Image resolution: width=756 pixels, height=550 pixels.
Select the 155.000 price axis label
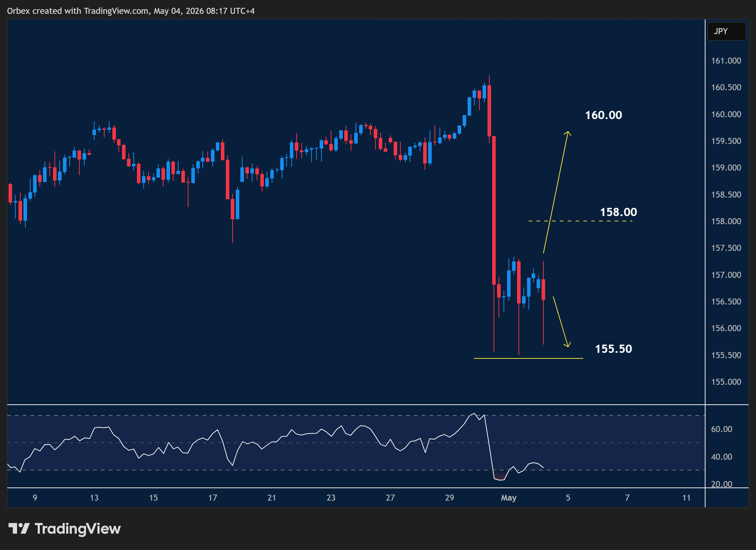point(726,382)
